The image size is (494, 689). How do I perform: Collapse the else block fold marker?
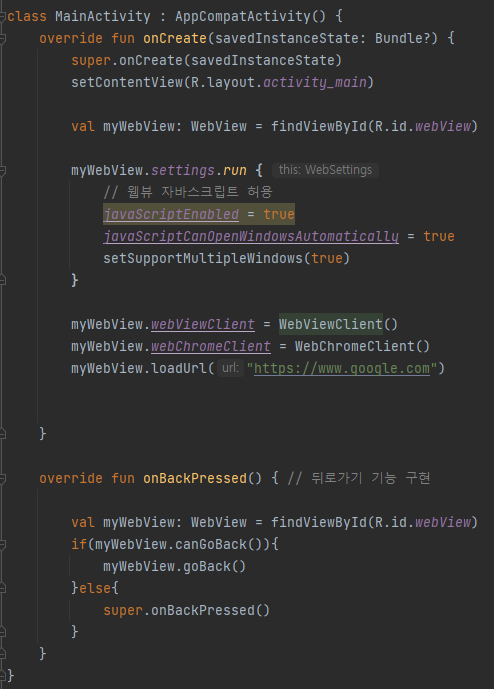pos(2,588)
